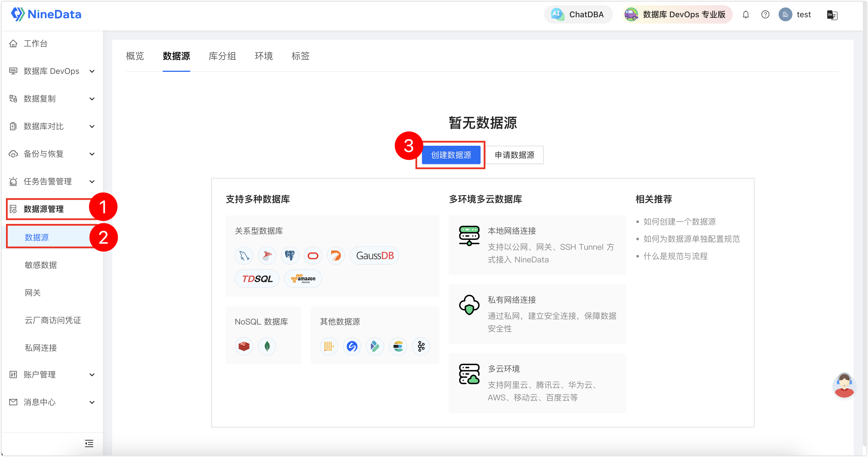Viewport: 868px width, 457px height.
Task: Click the Kafka icon
Action: 421,346
